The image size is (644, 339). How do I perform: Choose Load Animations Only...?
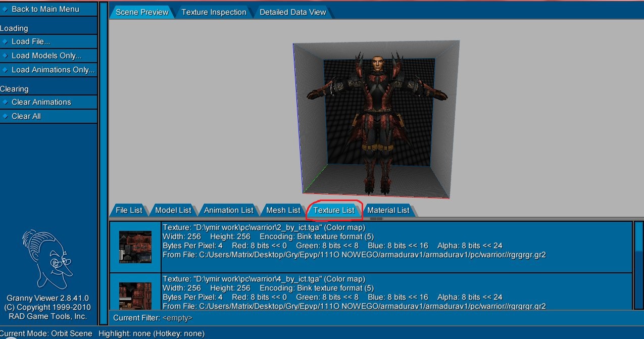point(48,70)
